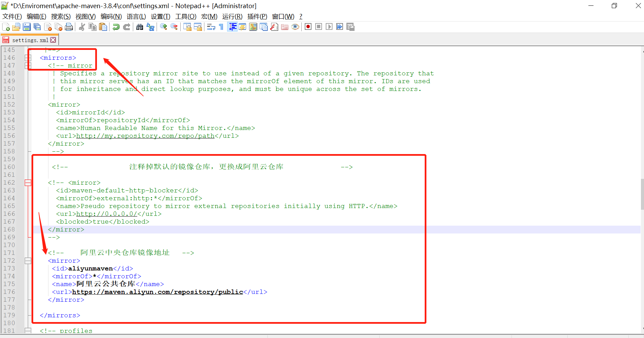Paste clipboard using the Paste icon

tap(103, 27)
